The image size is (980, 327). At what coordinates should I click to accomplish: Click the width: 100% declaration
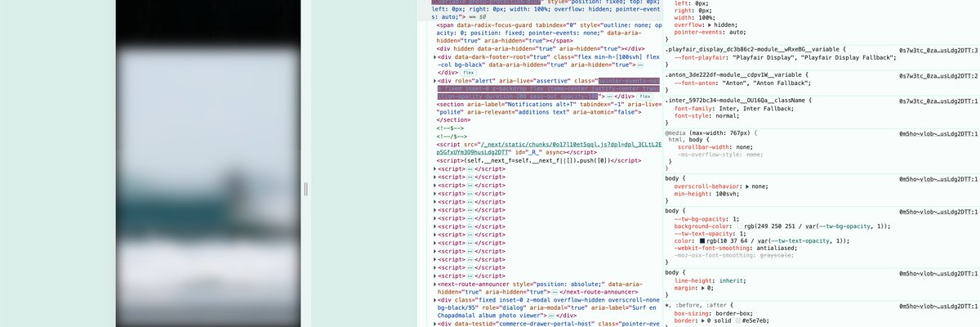[x=697, y=17]
